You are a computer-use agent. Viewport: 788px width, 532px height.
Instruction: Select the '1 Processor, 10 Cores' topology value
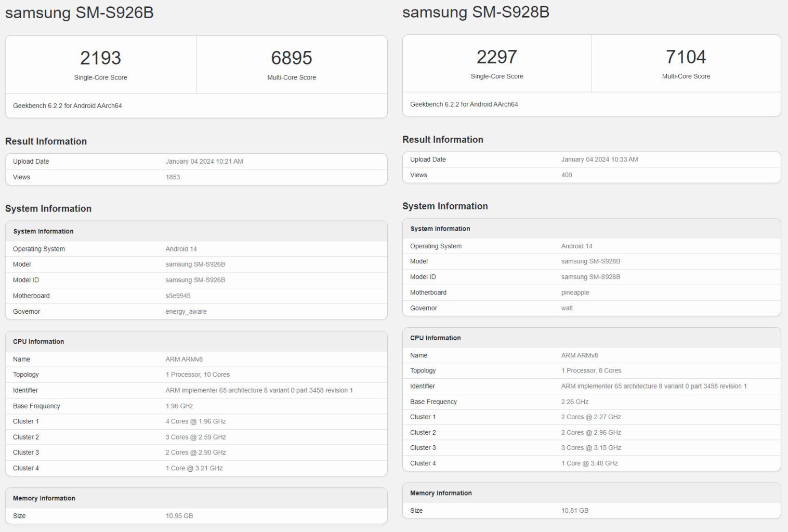click(x=198, y=375)
